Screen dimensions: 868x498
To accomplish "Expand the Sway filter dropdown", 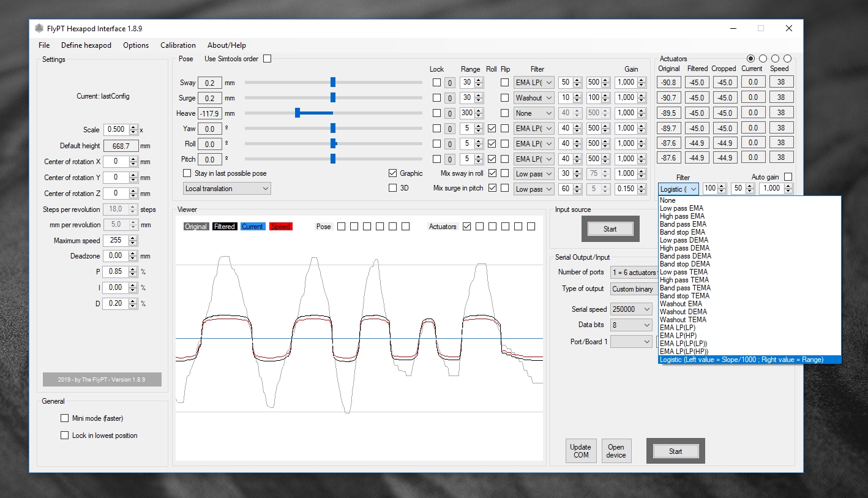I will coord(534,83).
